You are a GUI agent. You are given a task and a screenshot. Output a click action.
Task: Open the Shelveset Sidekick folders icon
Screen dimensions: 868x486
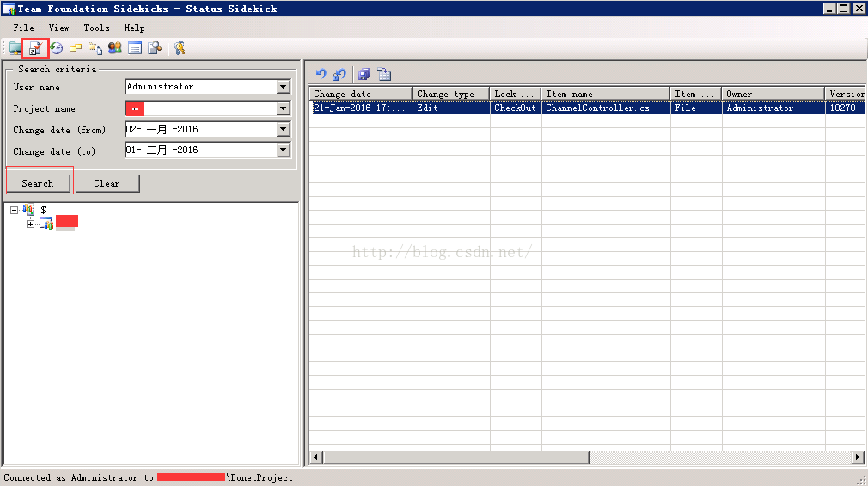click(x=95, y=48)
